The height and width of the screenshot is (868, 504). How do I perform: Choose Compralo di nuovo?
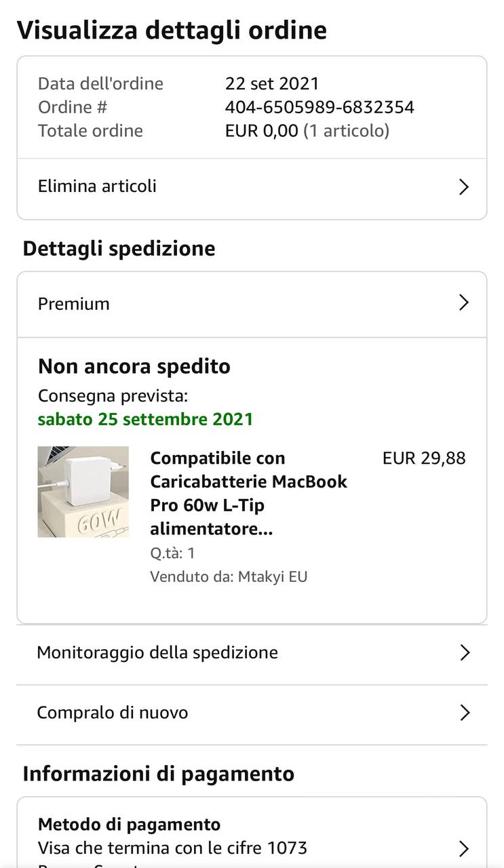[113, 713]
